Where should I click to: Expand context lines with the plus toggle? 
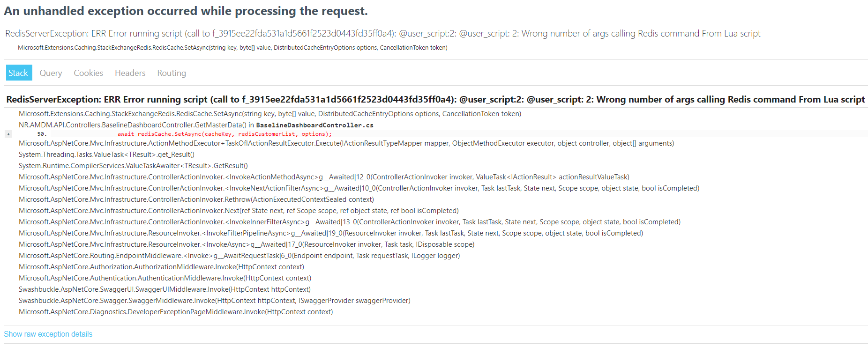[8, 133]
